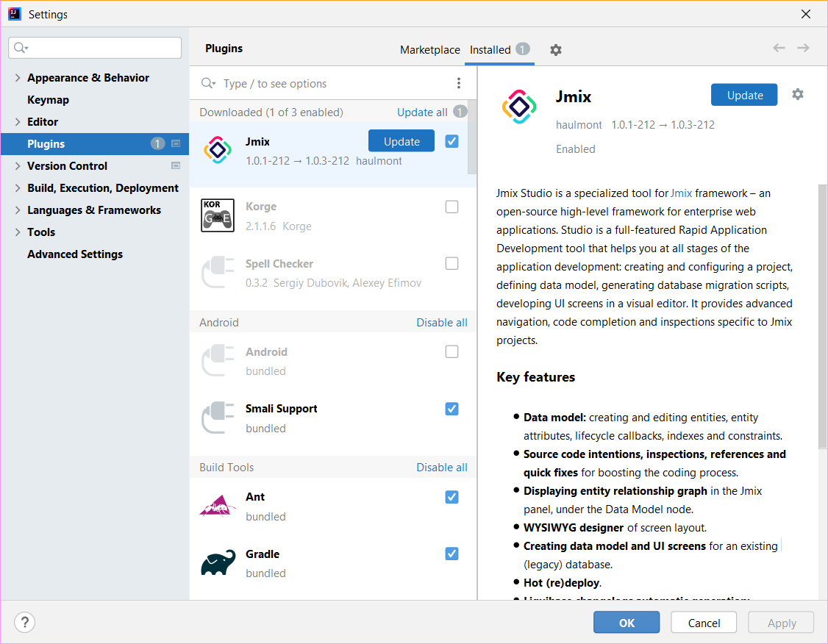Click the Gradle elephant icon

point(218,563)
